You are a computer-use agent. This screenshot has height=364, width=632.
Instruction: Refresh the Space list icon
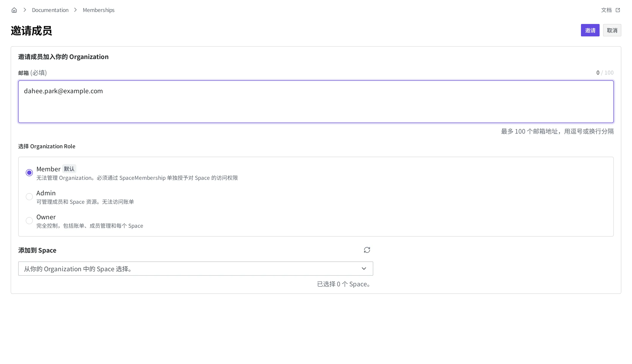coord(367,250)
